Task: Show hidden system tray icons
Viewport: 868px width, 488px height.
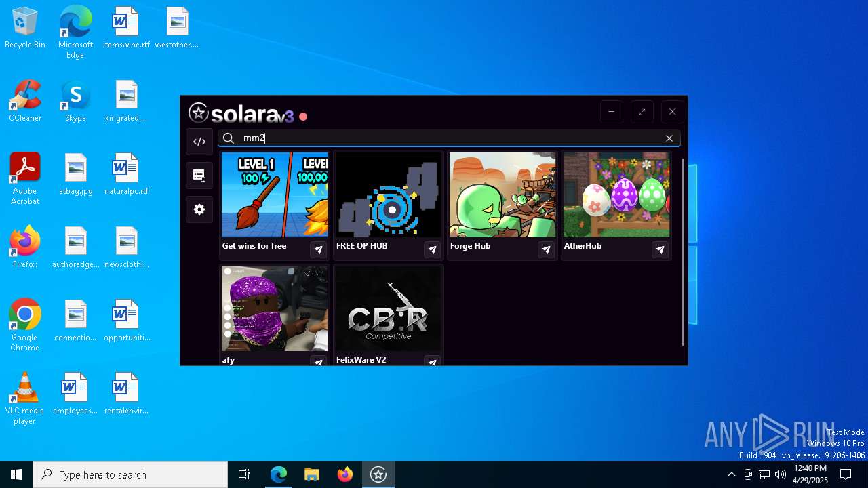Action: [731, 474]
